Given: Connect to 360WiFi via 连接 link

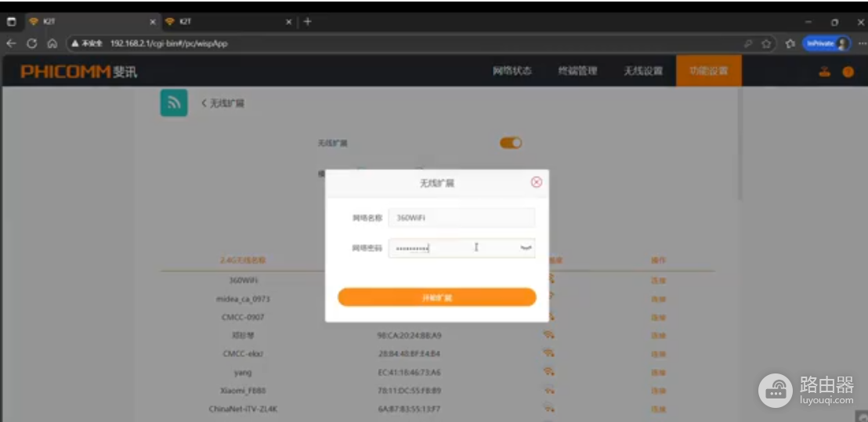Looking at the screenshot, I should 658,281.
